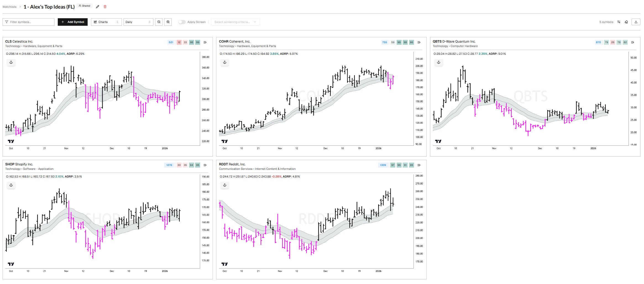Click the anchor toggle on the RDDT chart

click(x=225, y=185)
